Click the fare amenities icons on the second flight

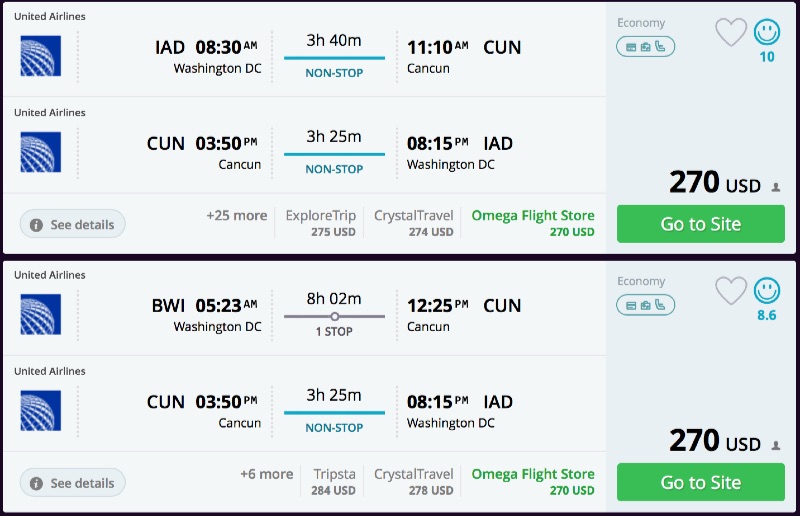click(645, 304)
